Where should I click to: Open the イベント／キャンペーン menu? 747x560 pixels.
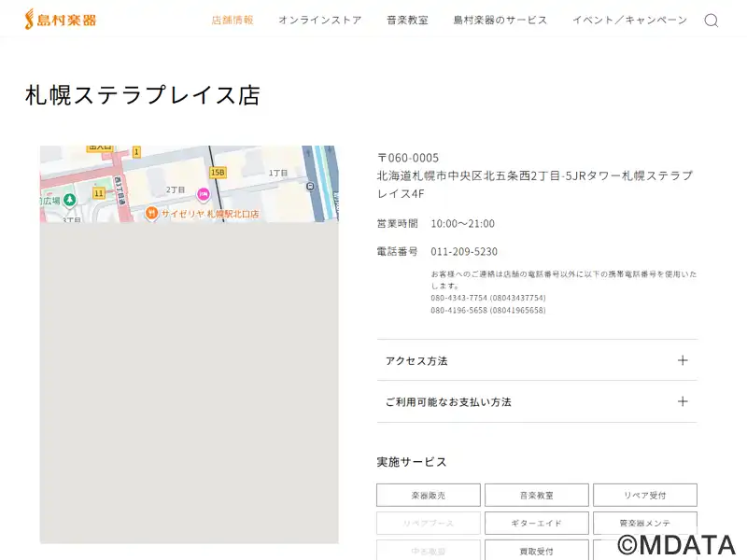629,20
